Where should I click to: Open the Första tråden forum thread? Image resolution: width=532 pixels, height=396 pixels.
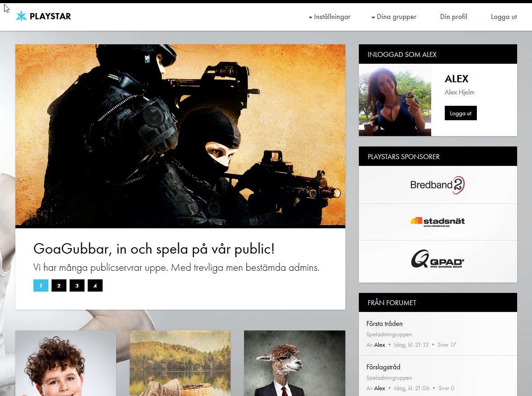[384, 324]
